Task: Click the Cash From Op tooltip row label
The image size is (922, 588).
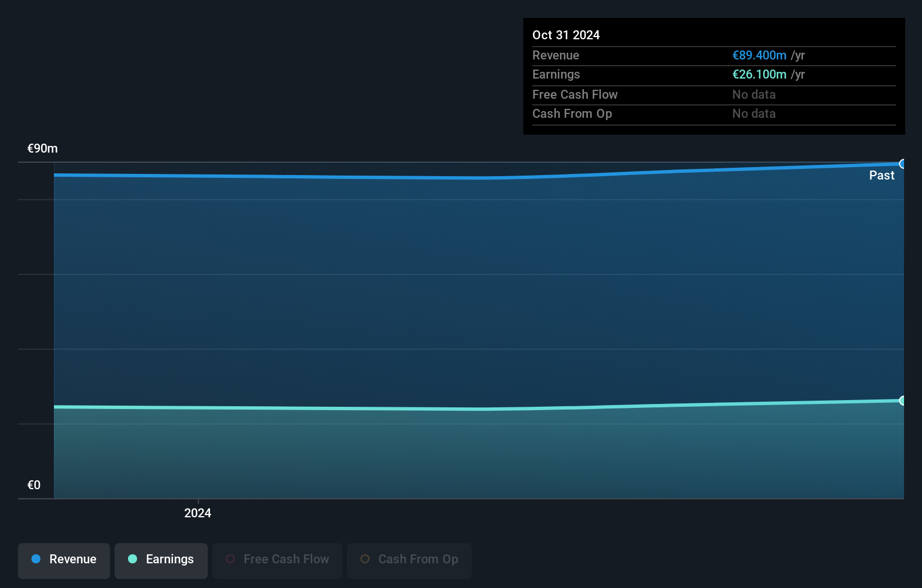Action: [x=572, y=114]
